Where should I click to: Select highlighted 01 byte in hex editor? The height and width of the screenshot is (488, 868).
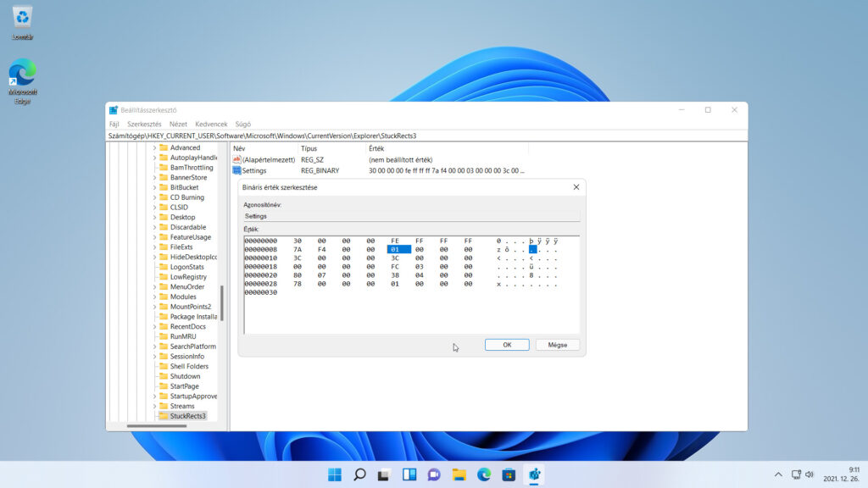coord(398,250)
